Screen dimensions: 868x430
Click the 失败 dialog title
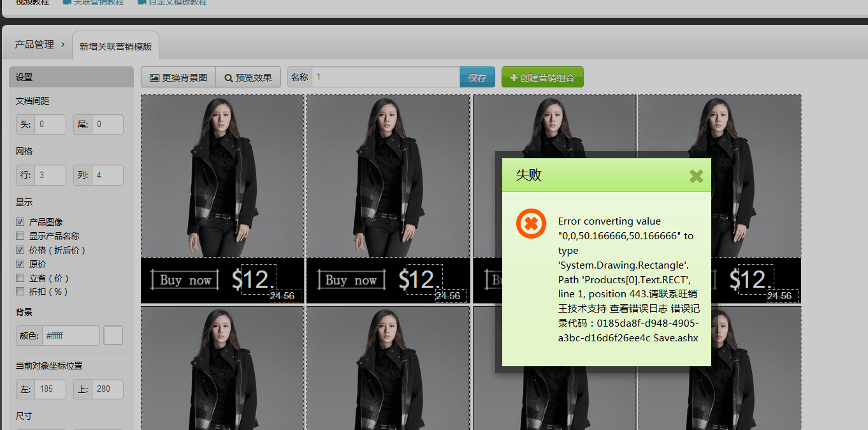529,175
